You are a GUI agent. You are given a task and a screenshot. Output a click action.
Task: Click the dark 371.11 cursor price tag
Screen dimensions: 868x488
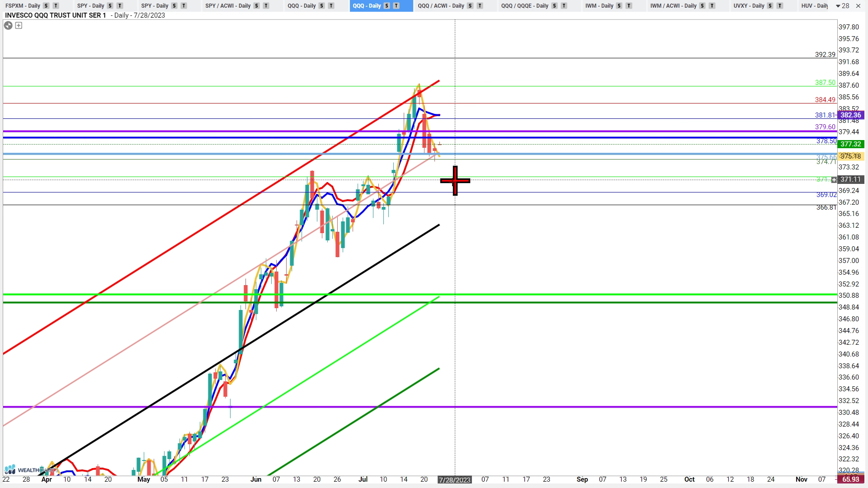851,180
